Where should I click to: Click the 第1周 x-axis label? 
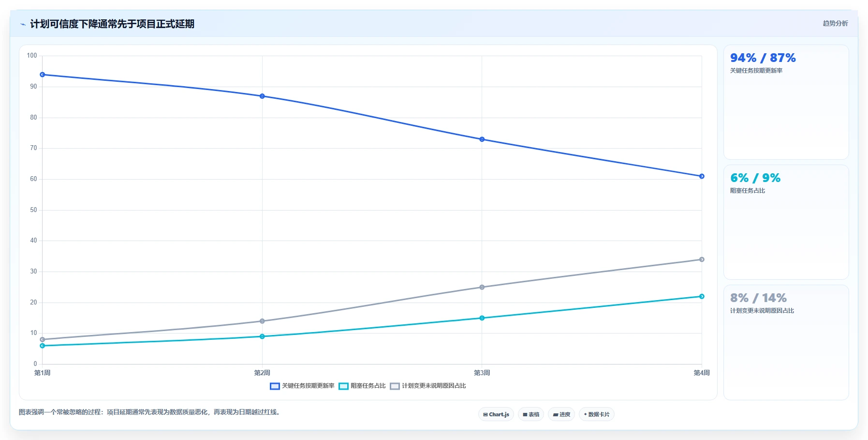[x=43, y=373]
